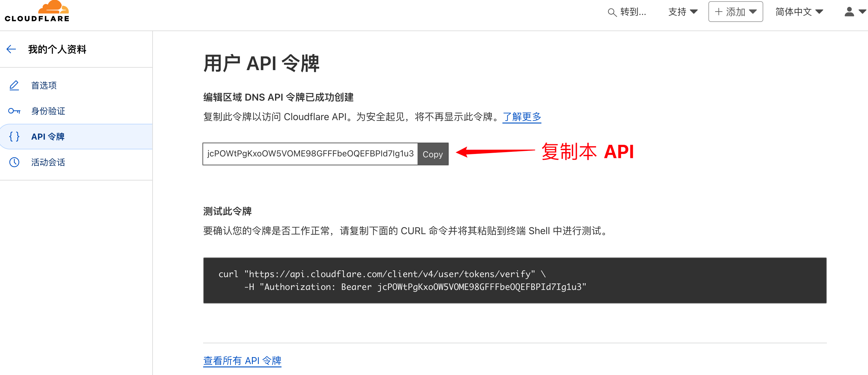This screenshot has width=868, height=375.
Task: Click the magnifier search icon
Action: pos(612,12)
